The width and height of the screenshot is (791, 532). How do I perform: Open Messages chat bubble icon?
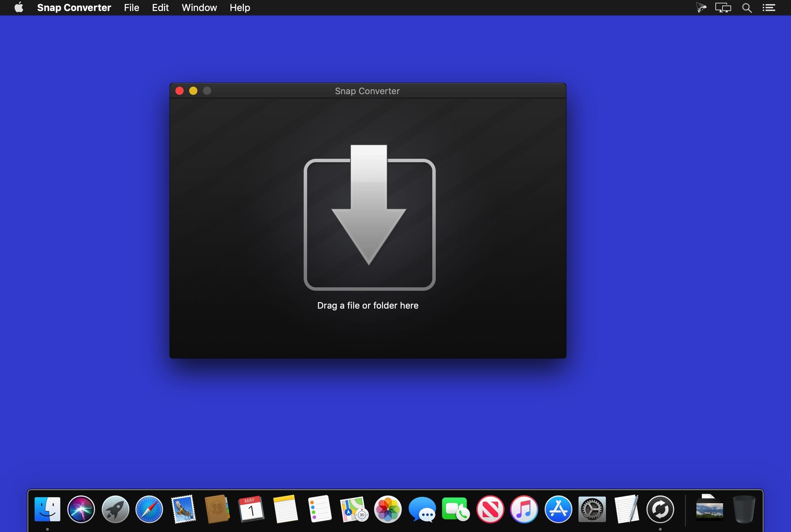[422, 509]
